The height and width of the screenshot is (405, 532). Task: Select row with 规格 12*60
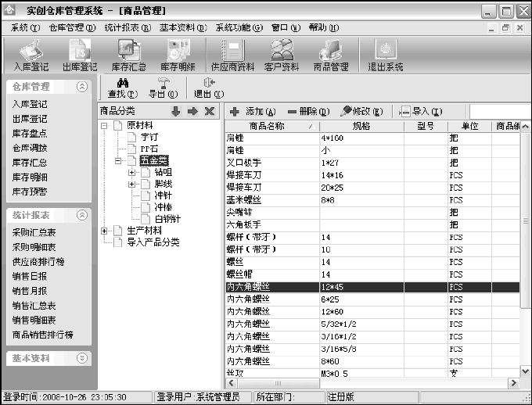click(372, 312)
